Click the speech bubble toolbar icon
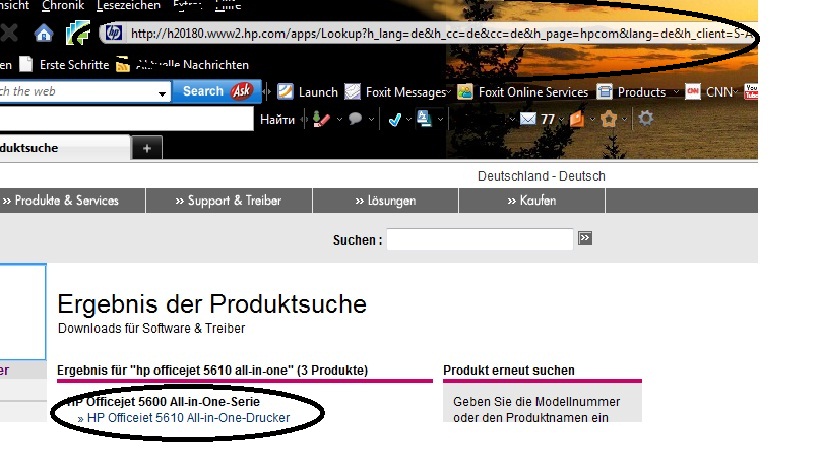 (x=355, y=119)
